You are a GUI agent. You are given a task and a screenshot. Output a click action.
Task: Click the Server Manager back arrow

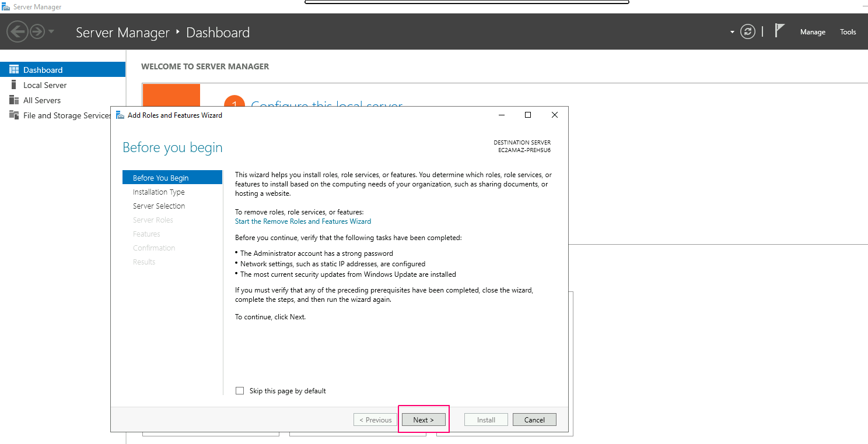(17, 31)
